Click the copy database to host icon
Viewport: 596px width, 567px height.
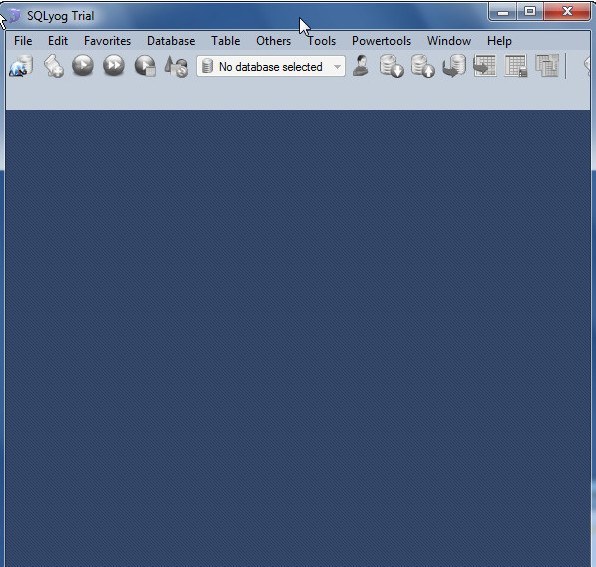(454, 66)
